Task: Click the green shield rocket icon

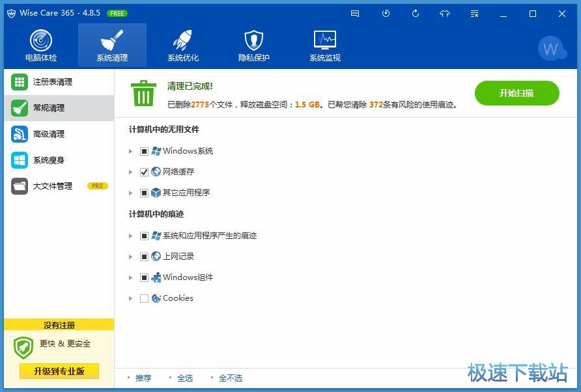Action: pyautogui.click(x=23, y=348)
